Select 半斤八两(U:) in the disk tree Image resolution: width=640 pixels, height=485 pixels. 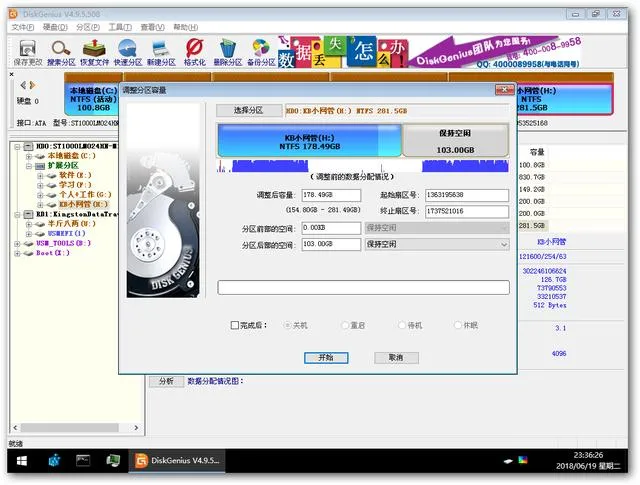[x=71, y=224]
